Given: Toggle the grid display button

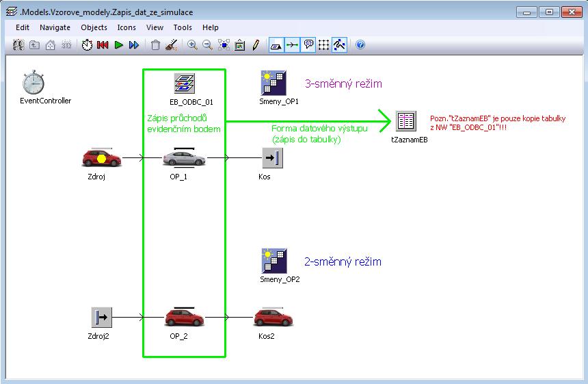Looking at the screenshot, I should (x=323, y=45).
